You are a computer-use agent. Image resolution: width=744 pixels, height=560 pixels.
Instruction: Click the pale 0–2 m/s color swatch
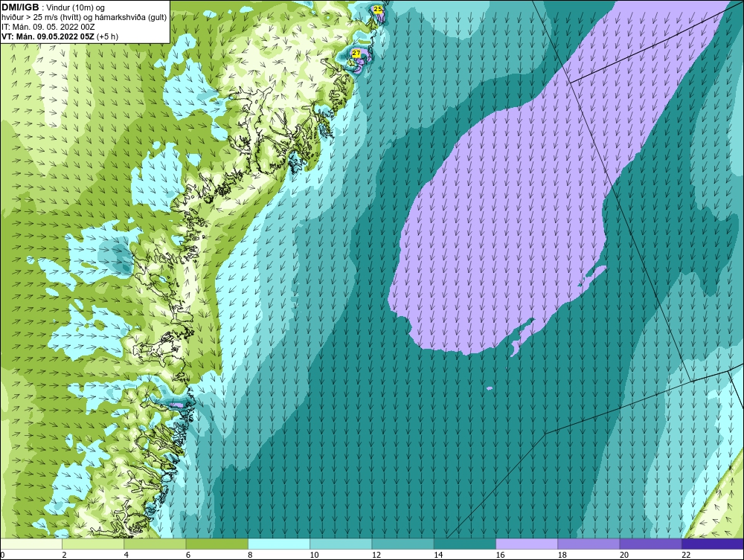click(31, 544)
